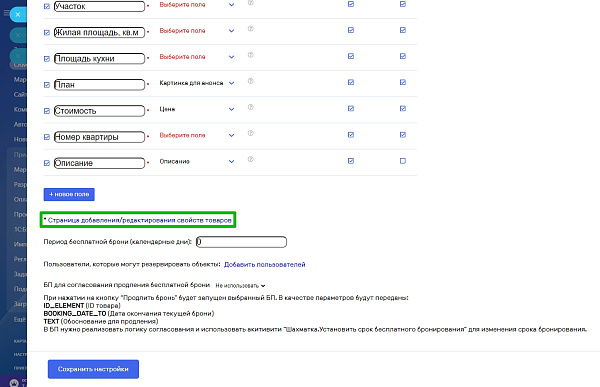Image resolution: width=600 pixels, height=387 pixels.
Task: Click the БП для согласования продления label
Action: click(127, 285)
